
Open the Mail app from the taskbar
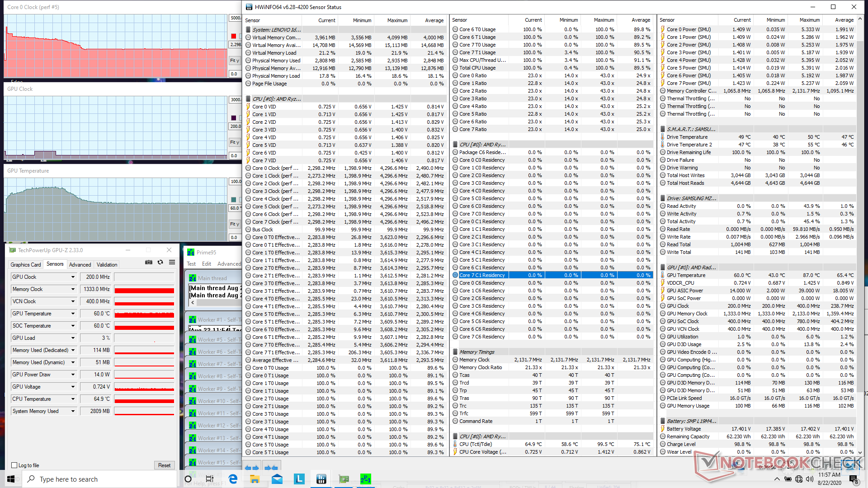click(x=277, y=479)
